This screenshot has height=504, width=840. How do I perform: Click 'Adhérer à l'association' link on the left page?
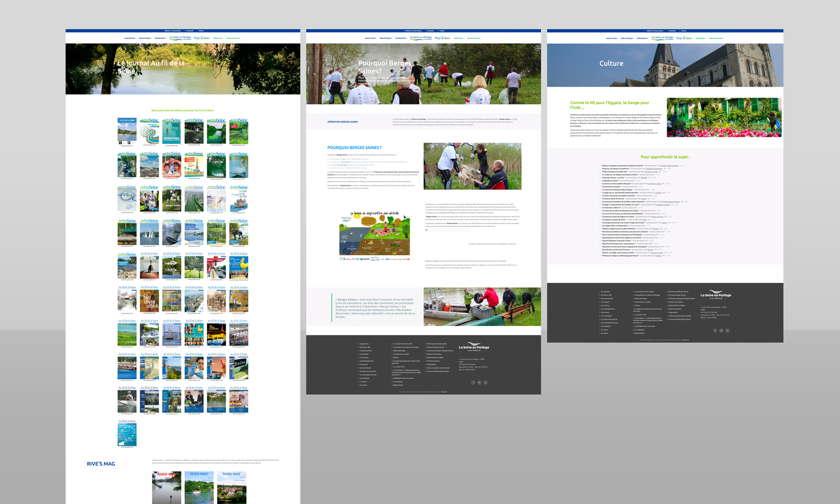click(173, 31)
